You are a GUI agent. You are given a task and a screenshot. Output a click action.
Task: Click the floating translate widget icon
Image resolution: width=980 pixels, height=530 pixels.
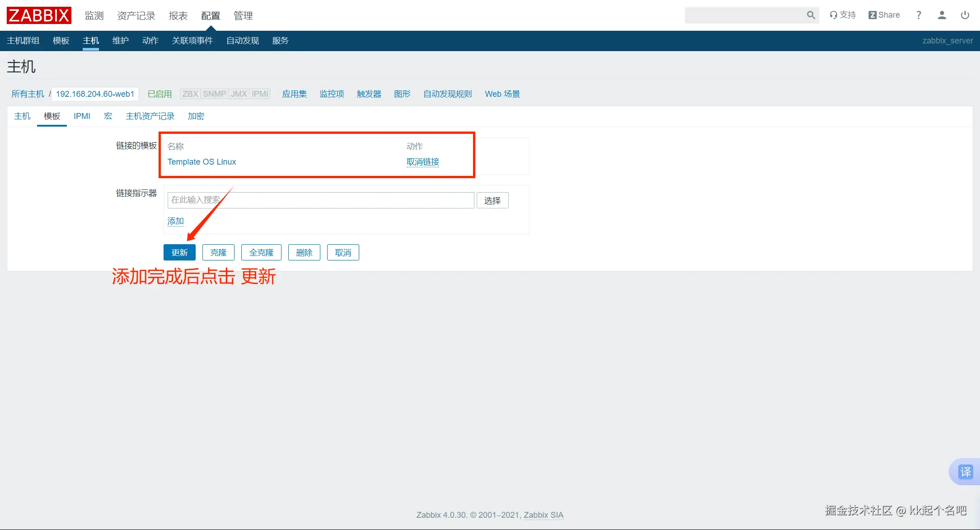pyautogui.click(x=965, y=472)
